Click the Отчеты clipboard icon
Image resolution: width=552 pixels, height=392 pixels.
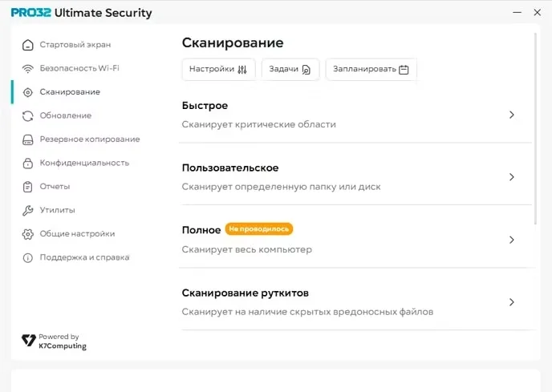pos(28,187)
